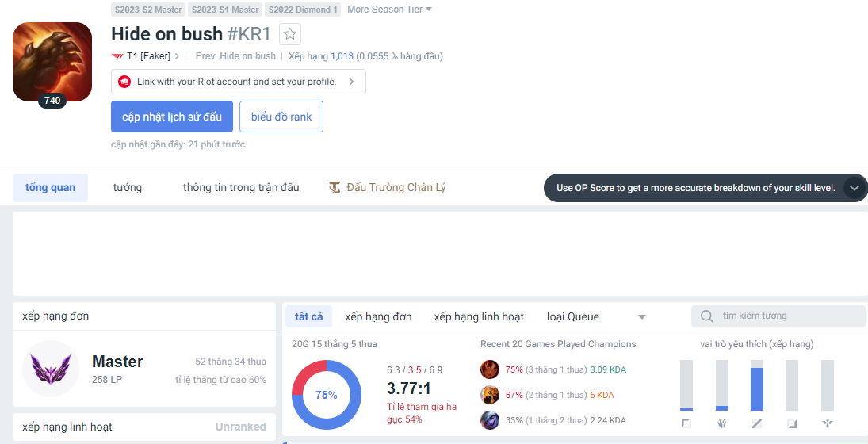868x444 pixels.
Task: Click the Master rank emblem icon
Action: pos(51,369)
